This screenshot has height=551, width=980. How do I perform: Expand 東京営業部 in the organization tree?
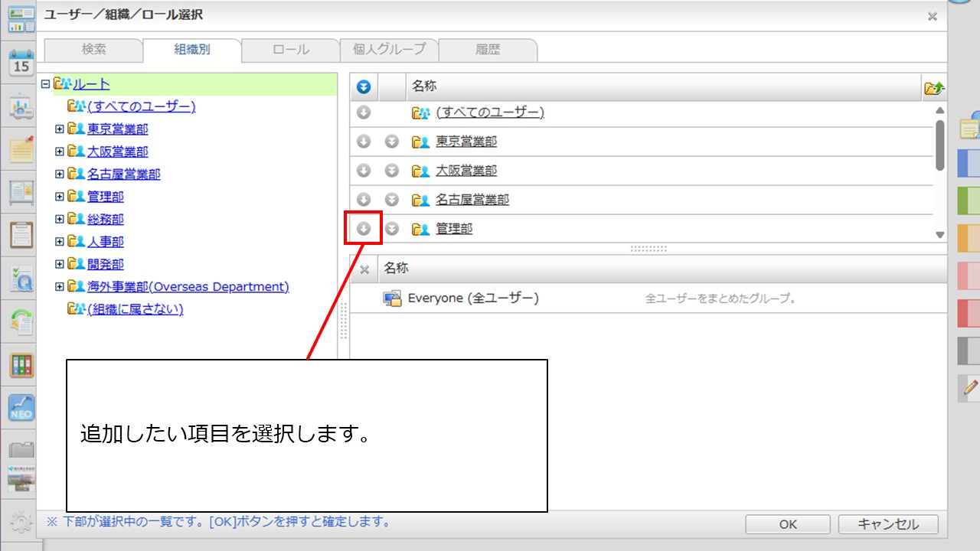(60, 129)
